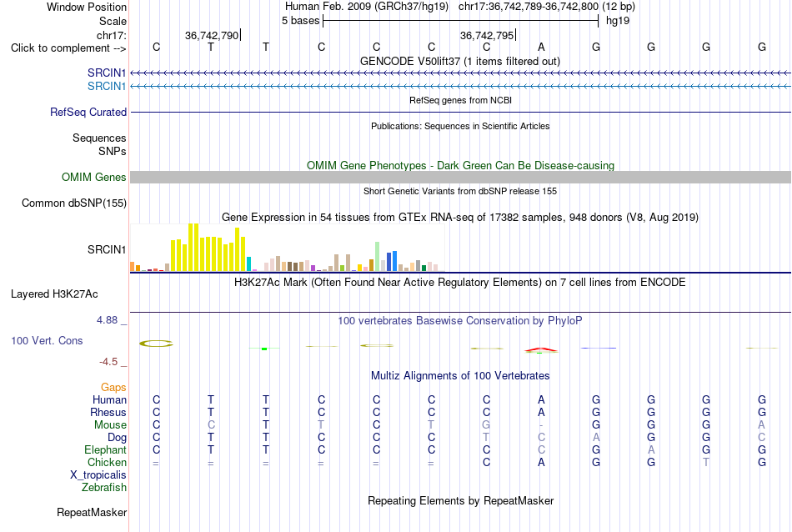Click the faded T base in the Chicken row
Viewport: 792px width, 532px height.
pyautogui.click(x=706, y=462)
